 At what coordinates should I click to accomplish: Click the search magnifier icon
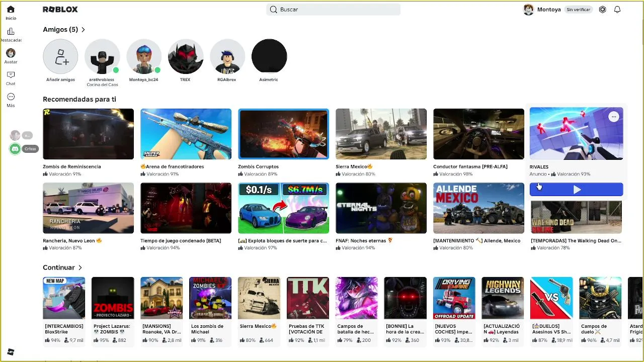click(274, 10)
